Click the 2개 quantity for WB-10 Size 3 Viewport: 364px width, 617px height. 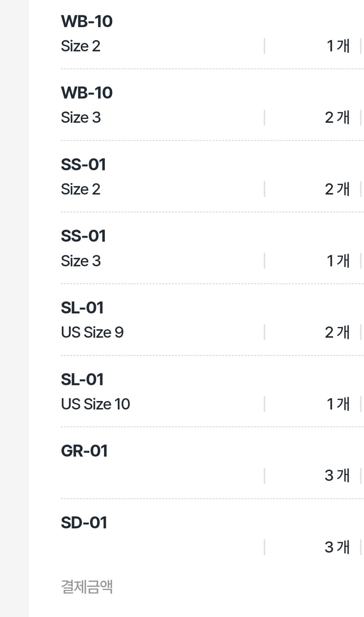337,118
